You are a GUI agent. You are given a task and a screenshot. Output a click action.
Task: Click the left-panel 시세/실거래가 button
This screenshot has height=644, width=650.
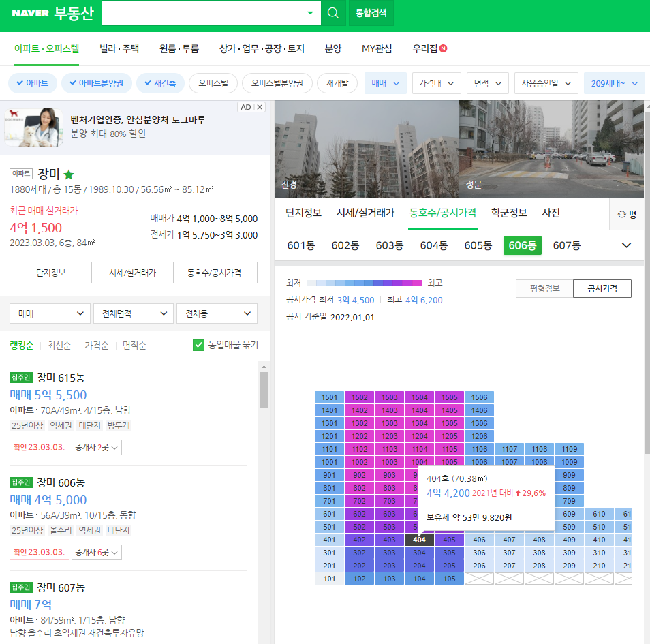coord(133,273)
